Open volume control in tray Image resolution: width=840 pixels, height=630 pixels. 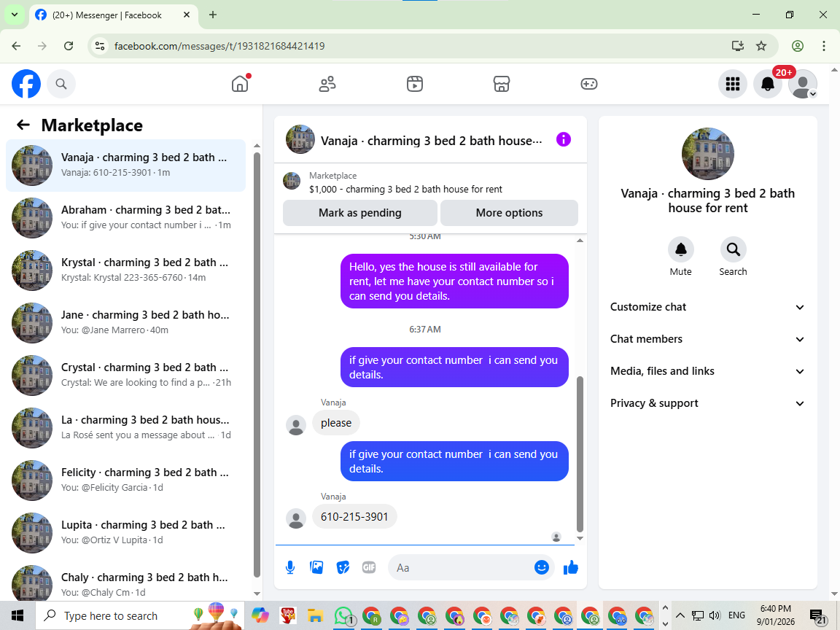[715, 615]
